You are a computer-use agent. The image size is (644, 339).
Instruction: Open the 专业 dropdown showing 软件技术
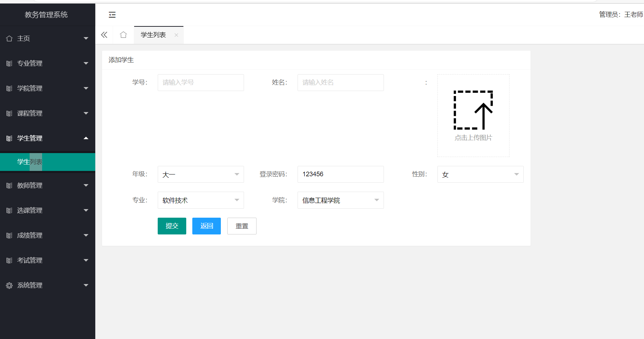click(x=201, y=200)
